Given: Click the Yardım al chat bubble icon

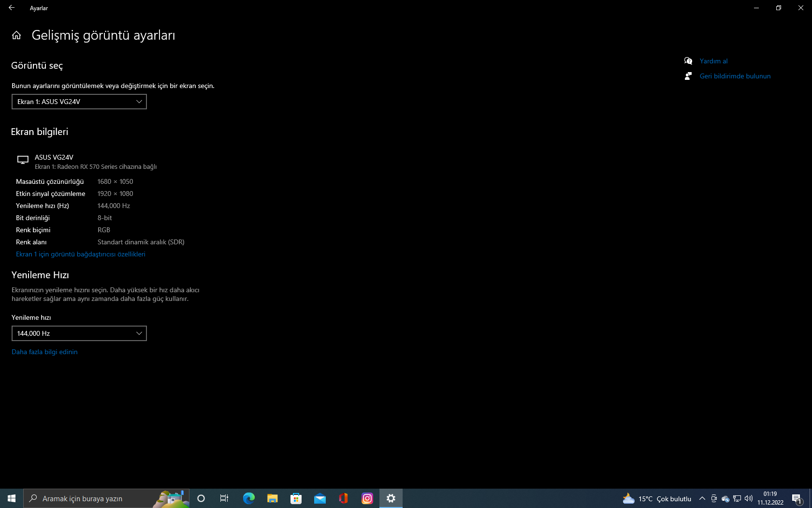Looking at the screenshot, I should point(688,61).
